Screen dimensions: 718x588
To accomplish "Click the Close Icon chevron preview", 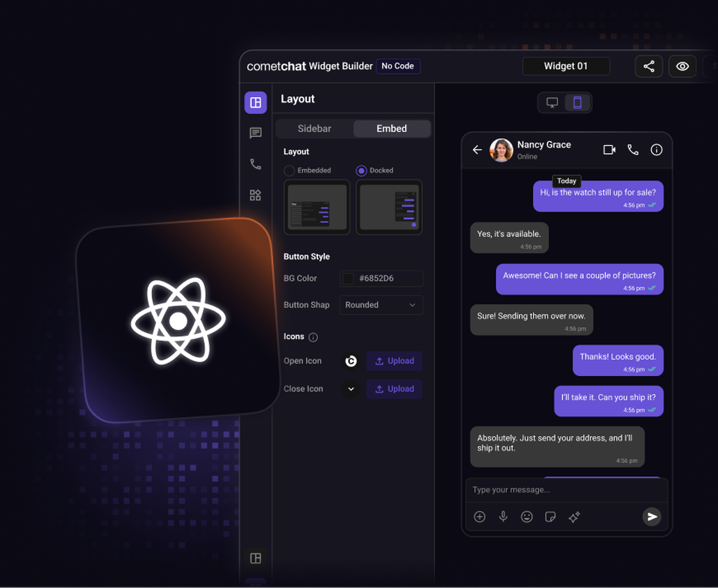I will pos(351,389).
